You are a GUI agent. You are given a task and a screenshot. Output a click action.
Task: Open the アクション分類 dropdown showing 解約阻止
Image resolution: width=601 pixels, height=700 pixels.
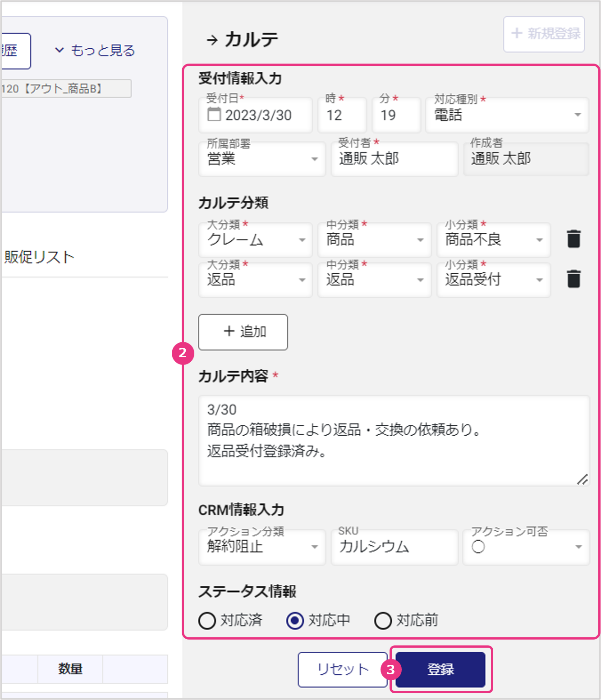point(262,547)
